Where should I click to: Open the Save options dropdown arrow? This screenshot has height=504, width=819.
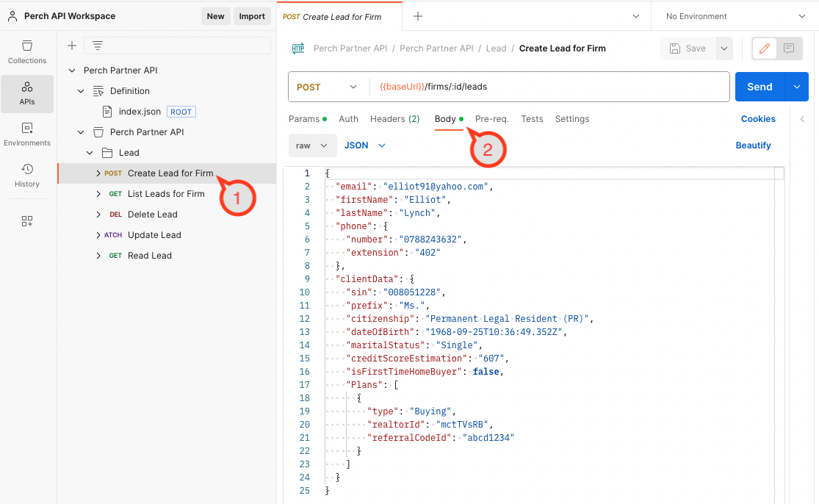(724, 48)
